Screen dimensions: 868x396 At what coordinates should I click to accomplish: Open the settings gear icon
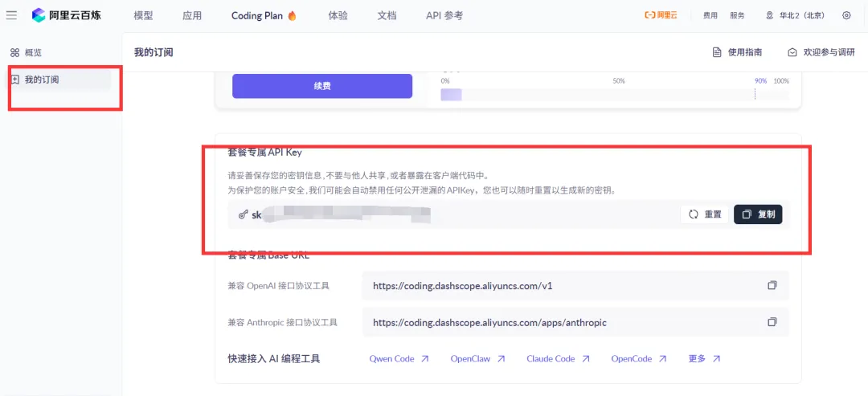coord(846,15)
